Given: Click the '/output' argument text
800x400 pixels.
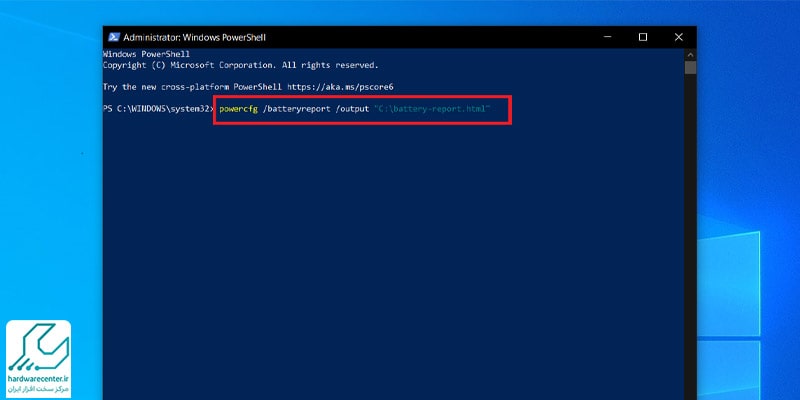Looking at the screenshot, I should (352, 109).
